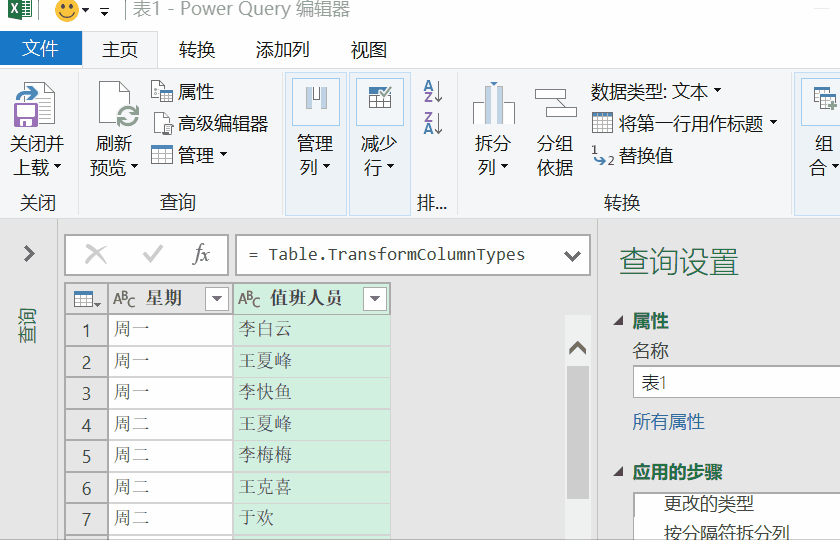The height and width of the screenshot is (540, 840).
Task: Click the smiley feedback icon
Action: [x=67, y=10]
